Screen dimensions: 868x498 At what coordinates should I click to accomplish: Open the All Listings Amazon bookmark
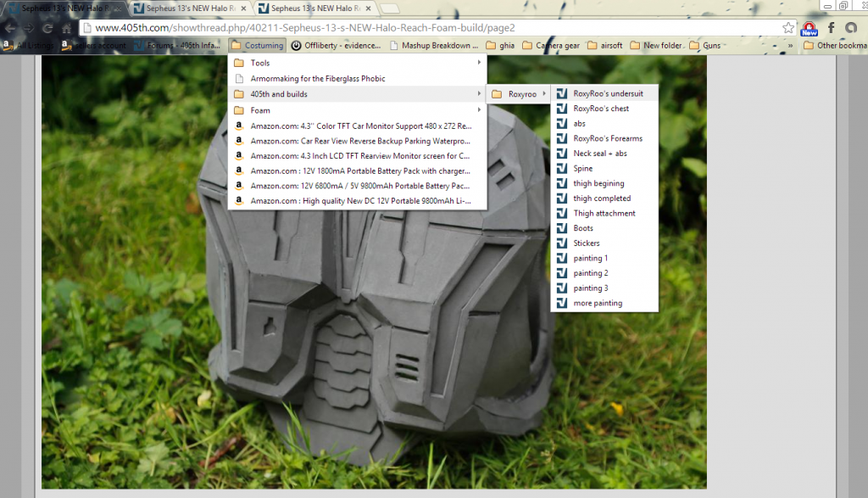tap(29, 46)
